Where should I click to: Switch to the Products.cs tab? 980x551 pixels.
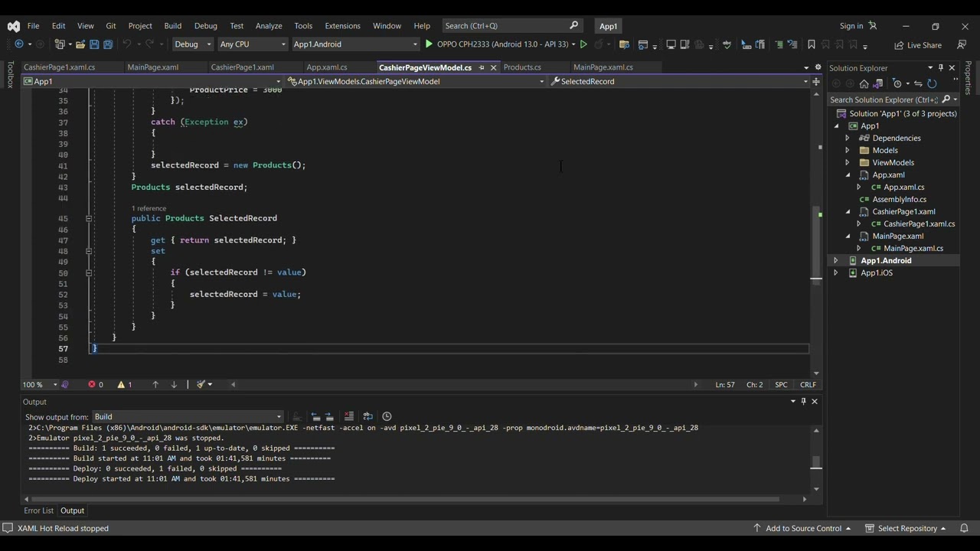522,67
